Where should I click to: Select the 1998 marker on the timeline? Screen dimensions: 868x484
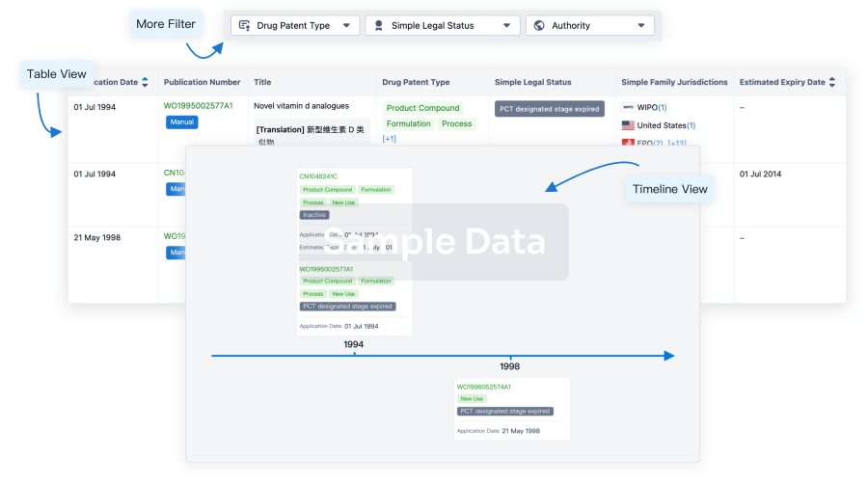point(510,359)
